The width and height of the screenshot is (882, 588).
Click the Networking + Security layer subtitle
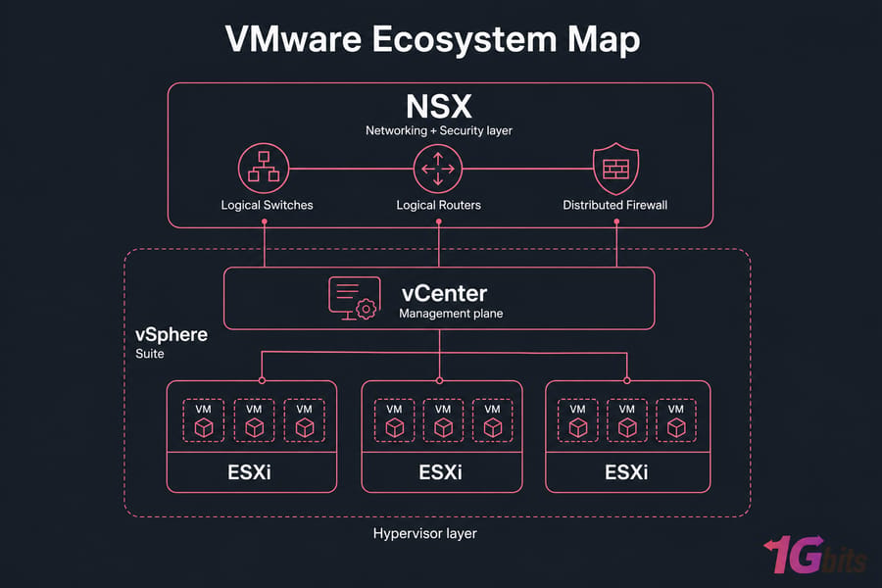pos(439,130)
